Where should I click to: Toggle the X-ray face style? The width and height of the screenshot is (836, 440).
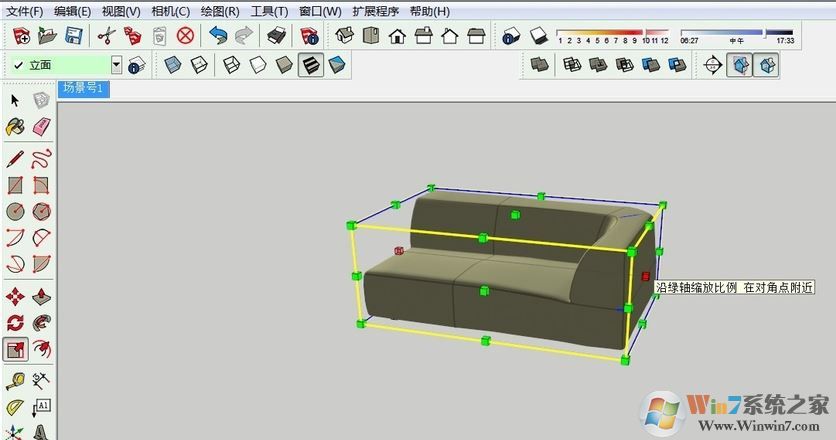point(173,65)
